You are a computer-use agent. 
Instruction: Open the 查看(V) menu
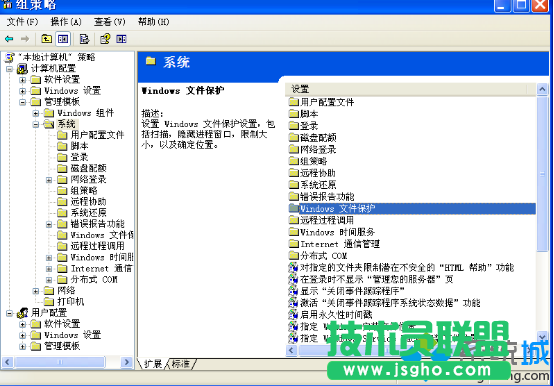[x=110, y=22]
